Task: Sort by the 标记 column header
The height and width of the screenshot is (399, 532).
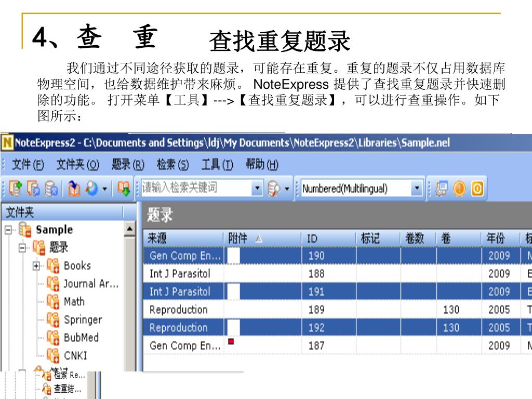Action: click(378, 238)
